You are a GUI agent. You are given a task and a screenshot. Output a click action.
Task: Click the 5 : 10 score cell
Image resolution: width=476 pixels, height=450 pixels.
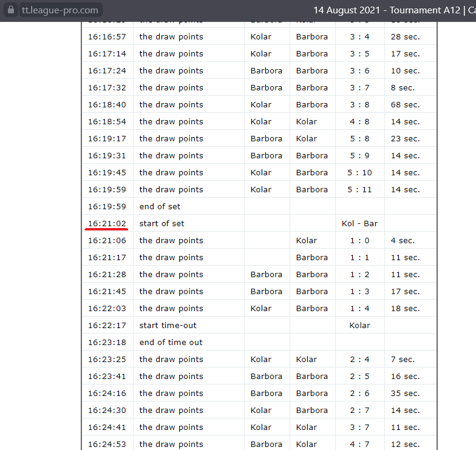[359, 172]
